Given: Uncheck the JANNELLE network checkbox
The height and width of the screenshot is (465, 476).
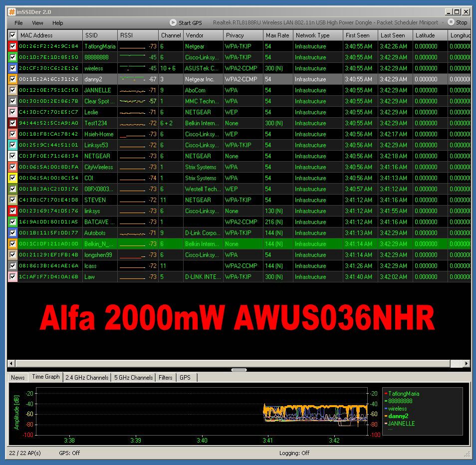Looking at the screenshot, I should coord(12,90).
